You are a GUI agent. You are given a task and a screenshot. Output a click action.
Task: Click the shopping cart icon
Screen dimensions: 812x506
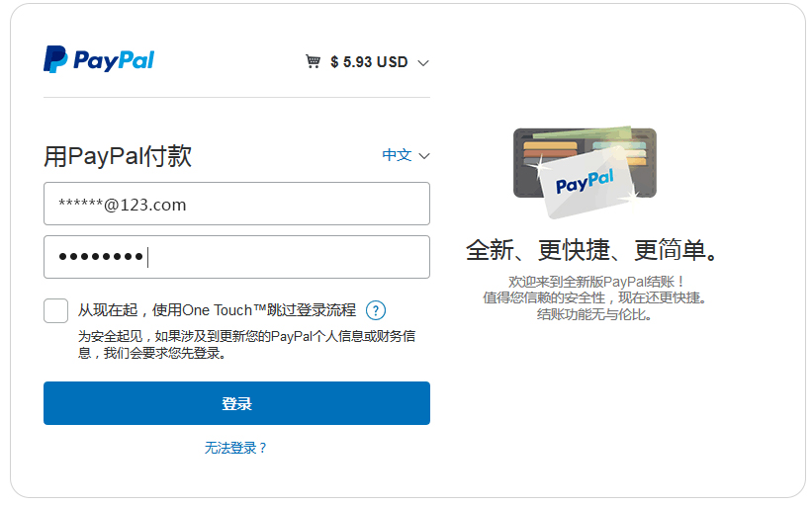313,61
